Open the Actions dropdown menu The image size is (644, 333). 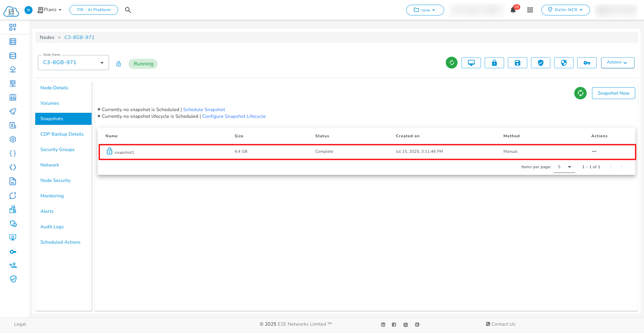point(617,62)
